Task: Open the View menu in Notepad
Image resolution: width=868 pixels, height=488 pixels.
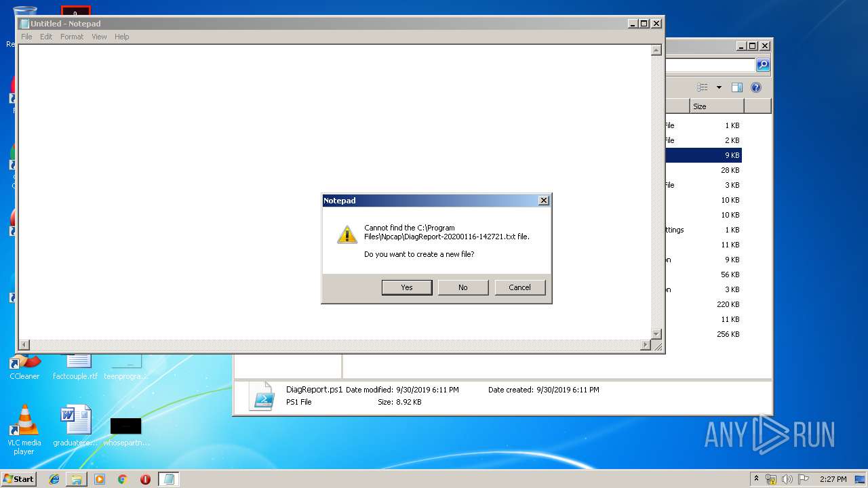Action: click(x=99, y=37)
